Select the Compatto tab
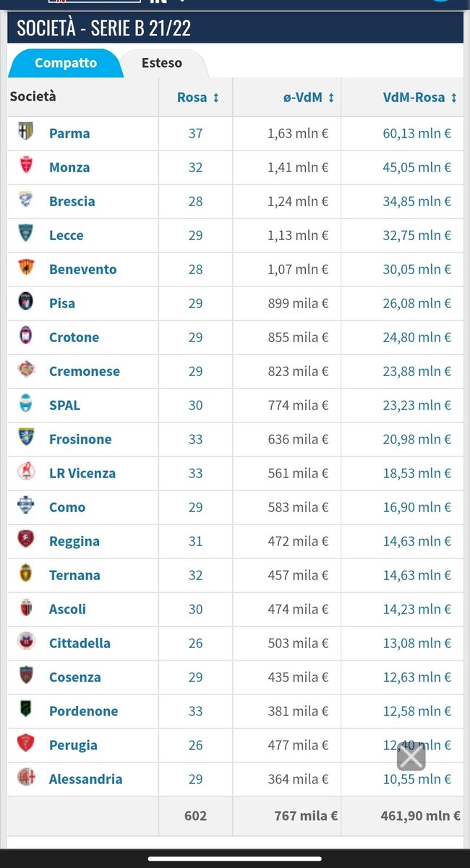This screenshot has width=470, height=868. (x=66, y=63)
